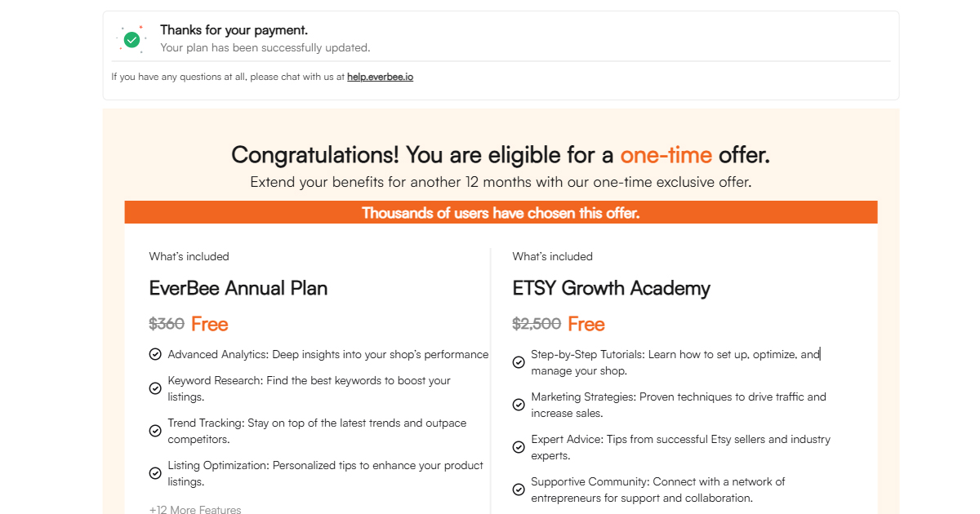Click the orange 'one-time' highlighted text

[666, 154]
